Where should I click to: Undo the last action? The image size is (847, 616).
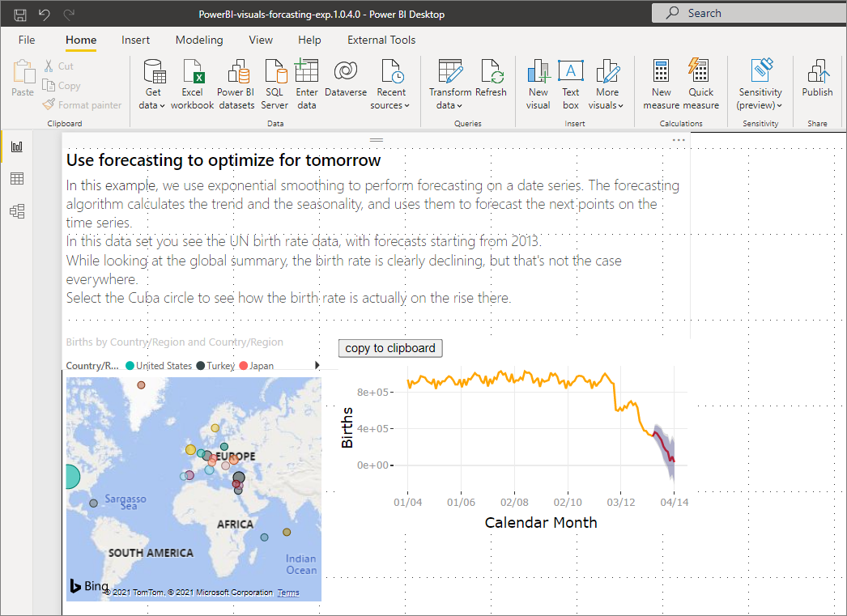(45, 15)
